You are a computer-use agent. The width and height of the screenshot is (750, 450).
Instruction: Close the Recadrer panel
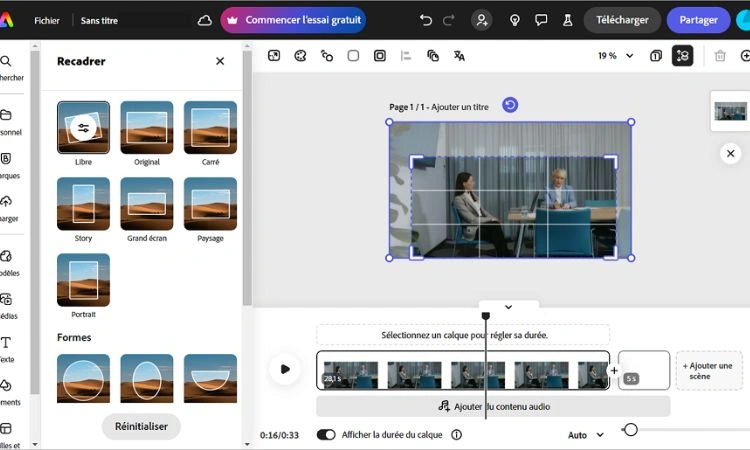(220, 61)
